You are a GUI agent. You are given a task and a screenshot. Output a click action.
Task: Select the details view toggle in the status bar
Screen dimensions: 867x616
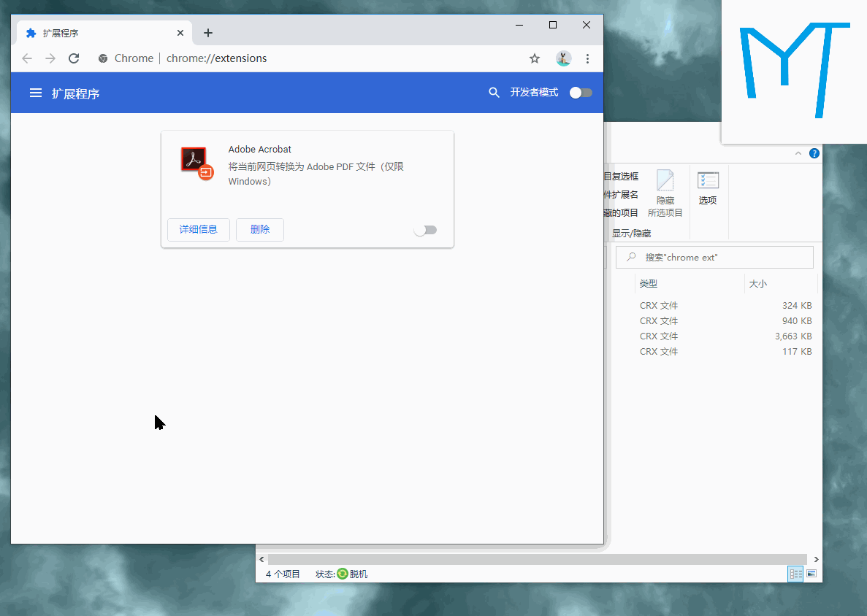[x=795, y=574]
